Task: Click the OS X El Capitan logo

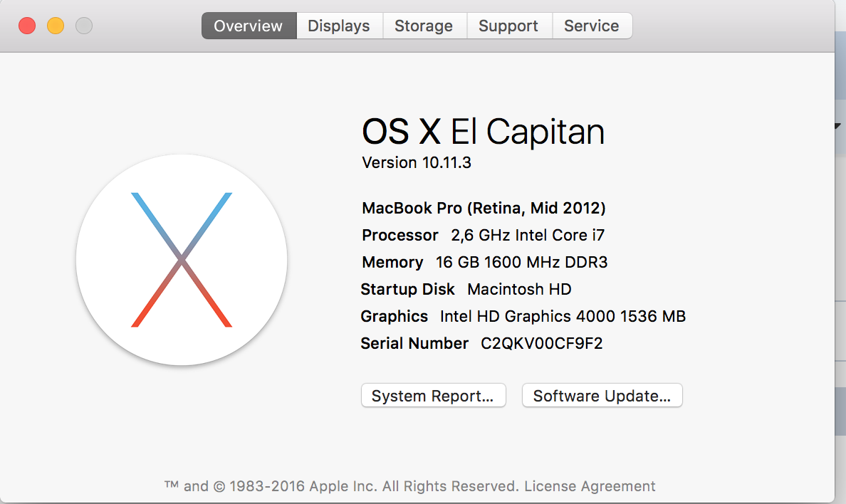Action: click(x=182, y=260)
